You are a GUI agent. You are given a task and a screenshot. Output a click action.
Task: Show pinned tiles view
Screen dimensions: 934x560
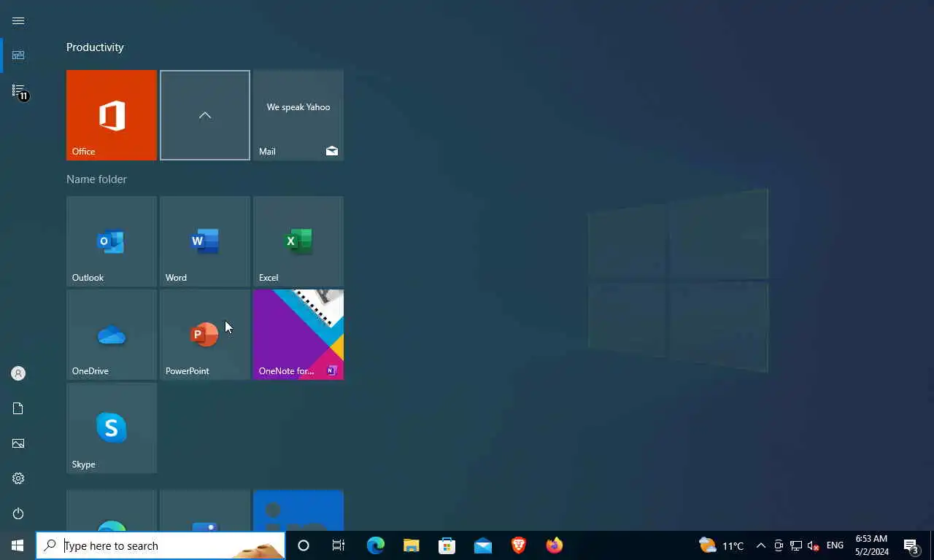(18, 55)
